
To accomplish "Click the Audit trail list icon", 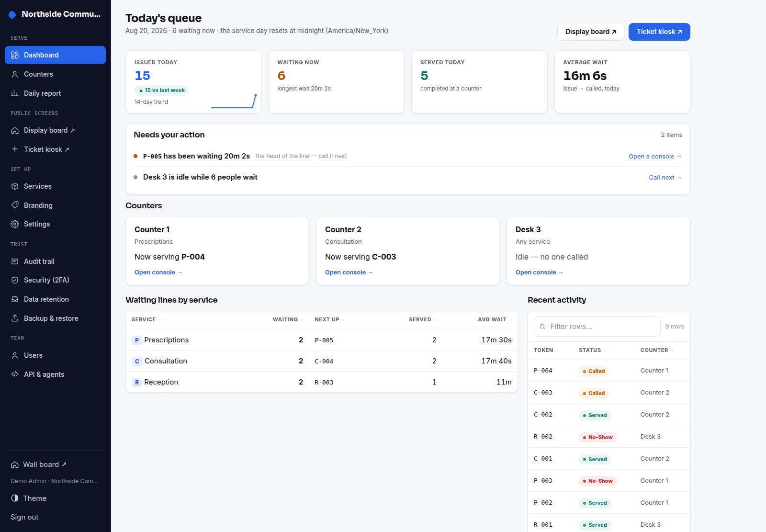I will click(x=15, y=261).
